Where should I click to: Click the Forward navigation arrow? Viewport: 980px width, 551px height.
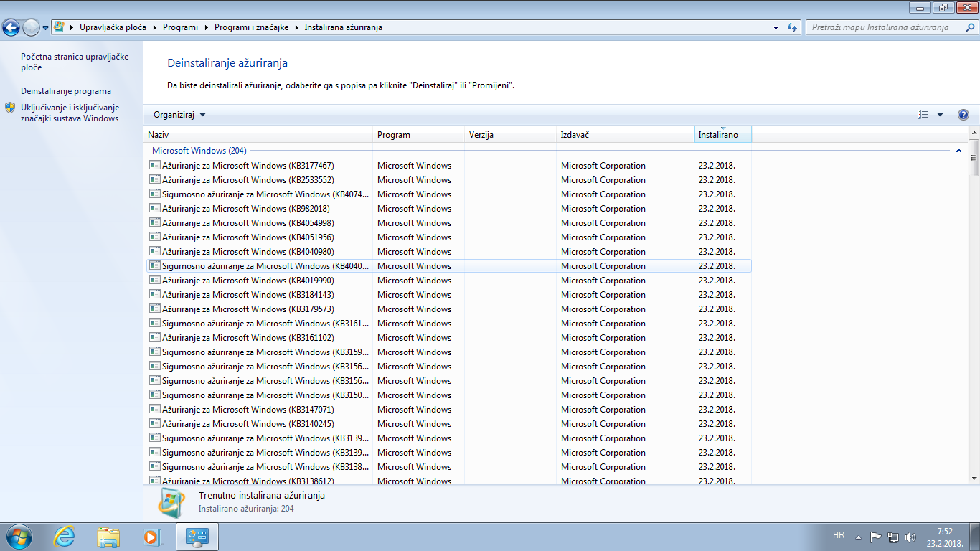(x=31, y=27)
